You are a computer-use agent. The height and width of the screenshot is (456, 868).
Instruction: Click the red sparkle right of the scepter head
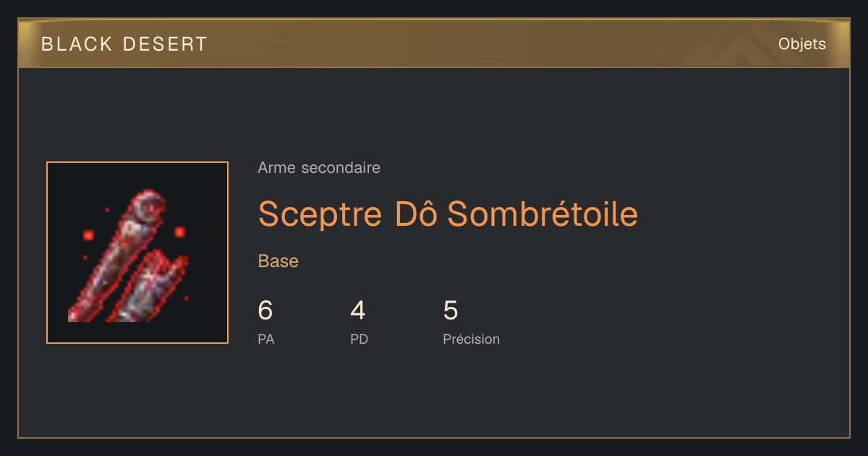pyautogui.click(x=179, y=232)
